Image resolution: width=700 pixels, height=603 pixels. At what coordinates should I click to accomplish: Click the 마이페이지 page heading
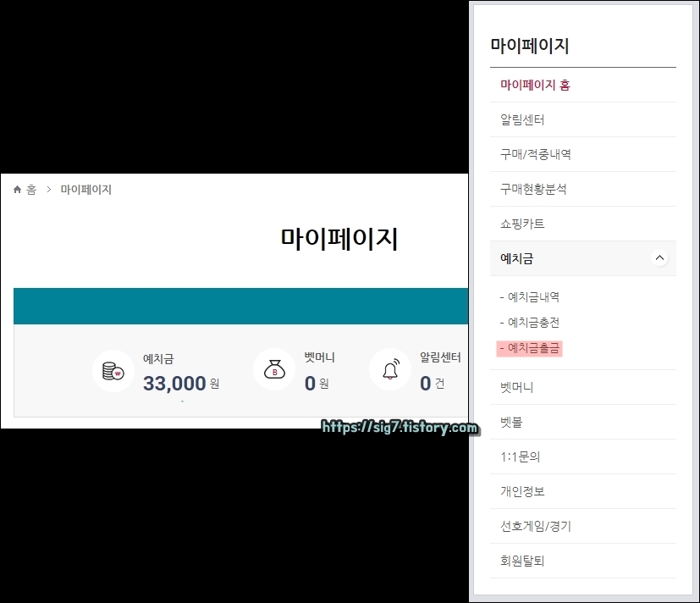[x=339, y=239]
